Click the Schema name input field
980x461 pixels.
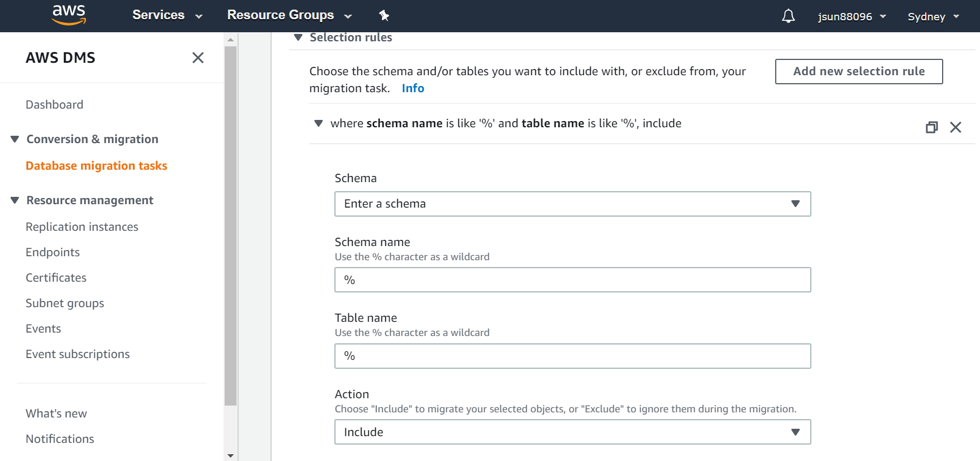pyautogui.click(x=572, y=280)
